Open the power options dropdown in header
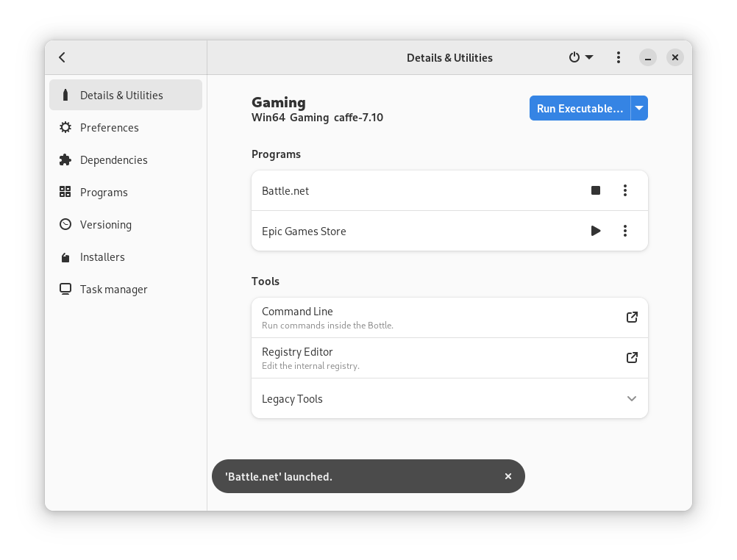The width and height of the screenshot is (737, 560). click(580, 57)
